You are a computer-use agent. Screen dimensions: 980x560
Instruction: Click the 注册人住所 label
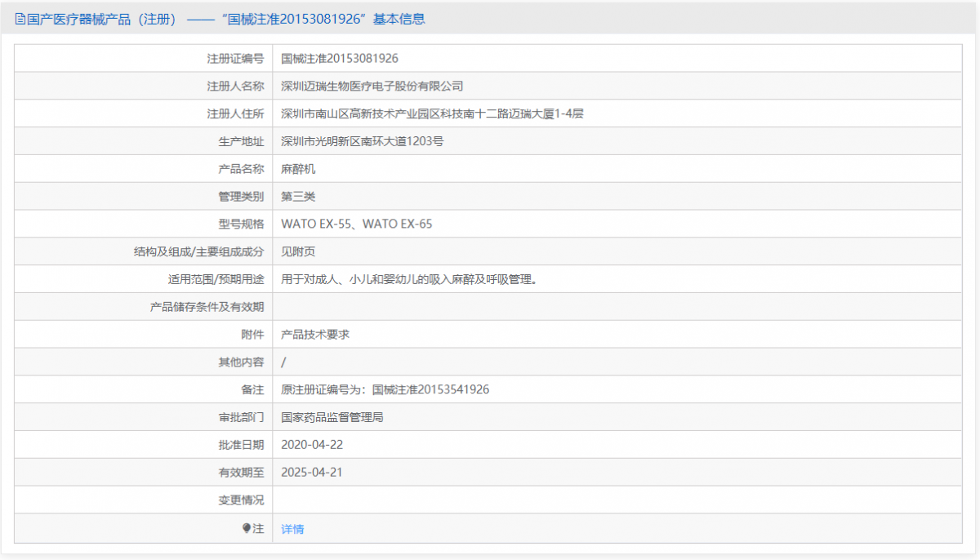[x=235, y=113]
